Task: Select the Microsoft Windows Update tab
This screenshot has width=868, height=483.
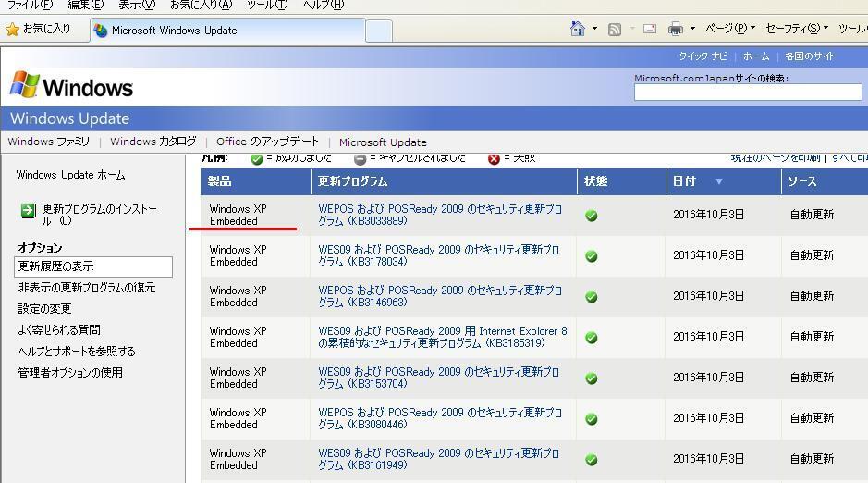Action: point(227,31)
